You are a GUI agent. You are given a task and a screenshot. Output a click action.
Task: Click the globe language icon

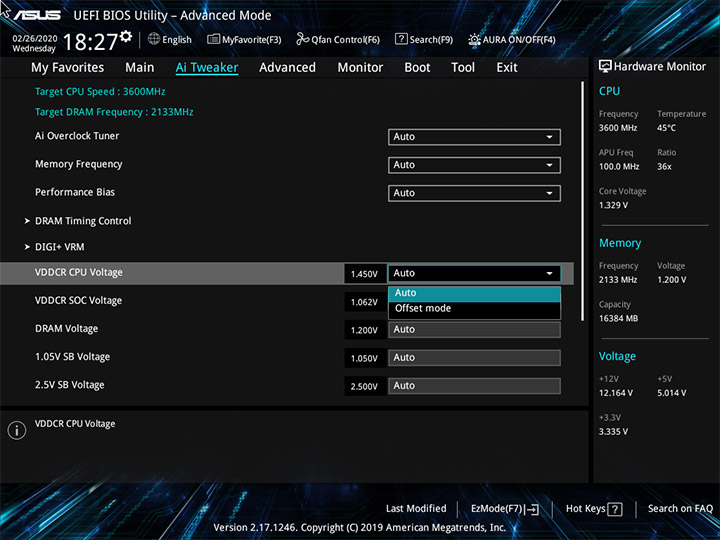click(154, 39)
